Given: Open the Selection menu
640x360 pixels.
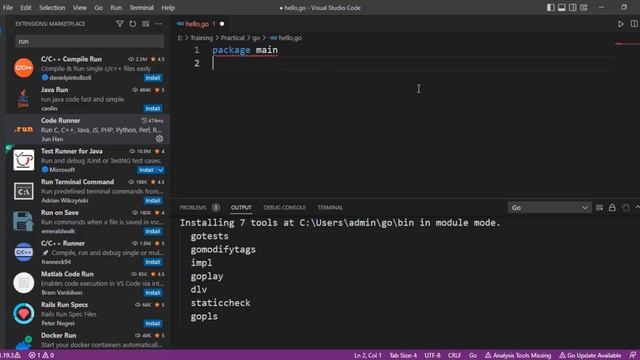Looking at the screenshot, I should coord(52,7).
